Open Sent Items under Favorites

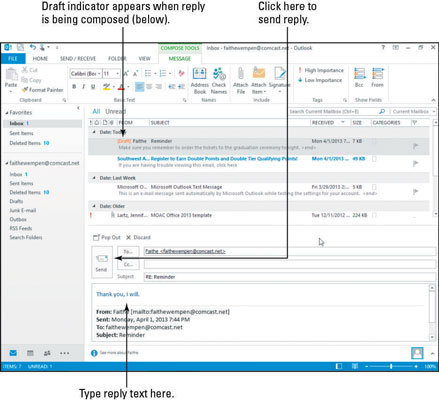tap(21, 133)
